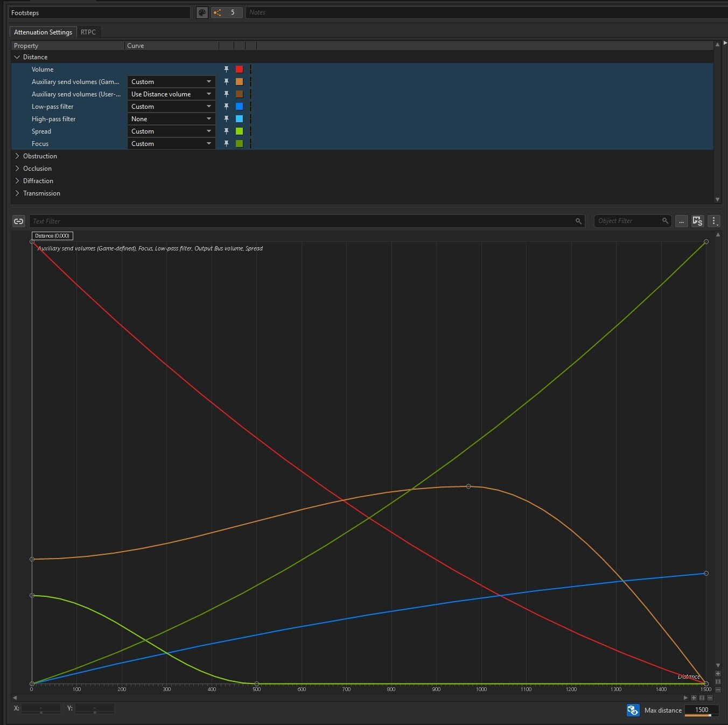Click the ellipsis browse button near Object Filter
This screenshot has height=725, width=728.
coord(681,221)
